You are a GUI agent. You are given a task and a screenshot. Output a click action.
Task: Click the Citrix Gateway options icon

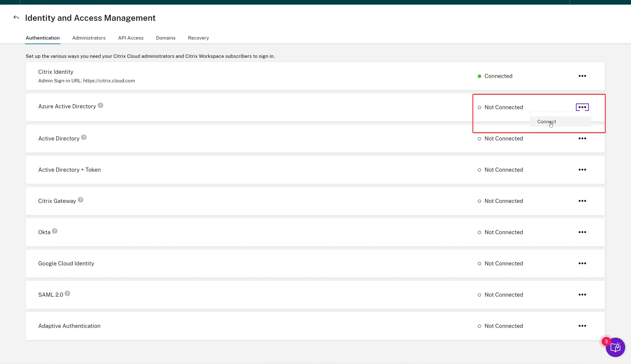(582, 201)
